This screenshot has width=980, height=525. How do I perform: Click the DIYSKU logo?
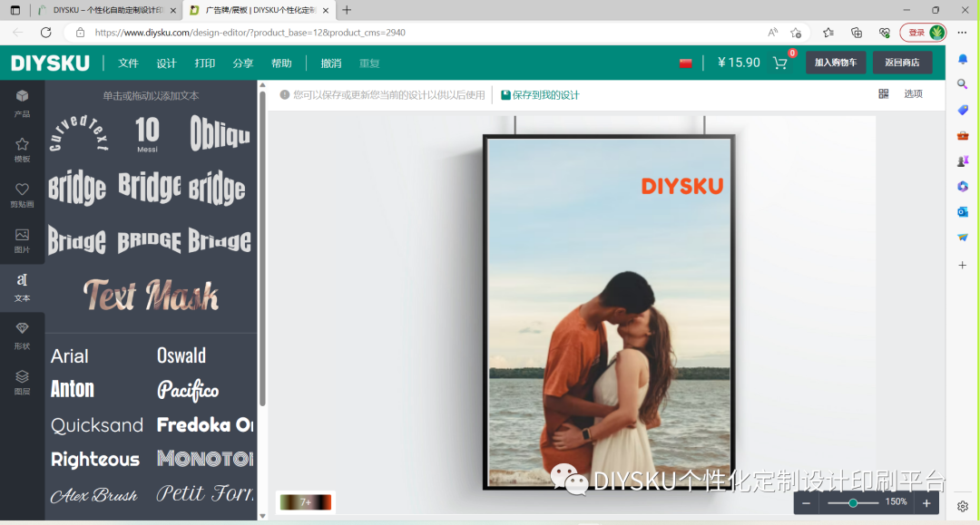click(x=50, y=63)
